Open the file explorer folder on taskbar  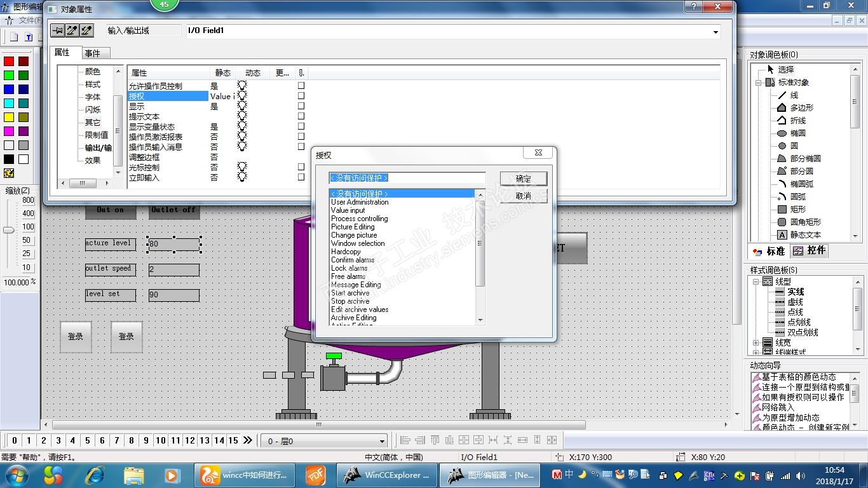click(133, 475)
